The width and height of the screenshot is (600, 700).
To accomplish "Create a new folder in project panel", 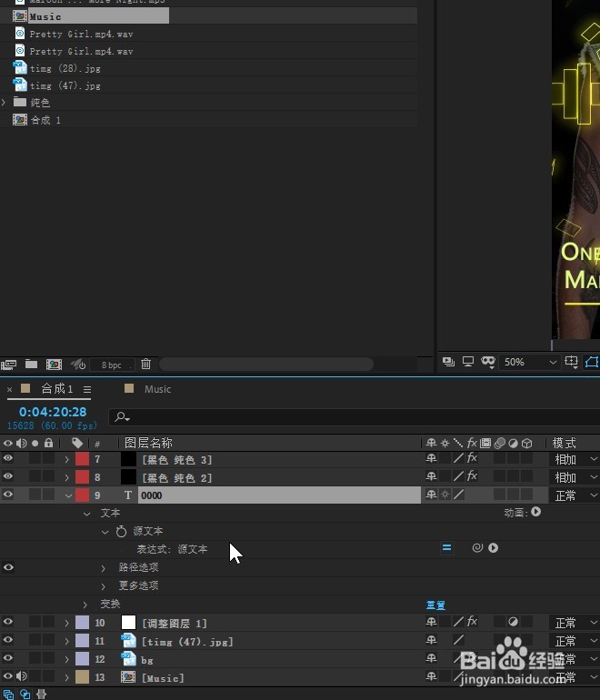I will click(31, 364).
